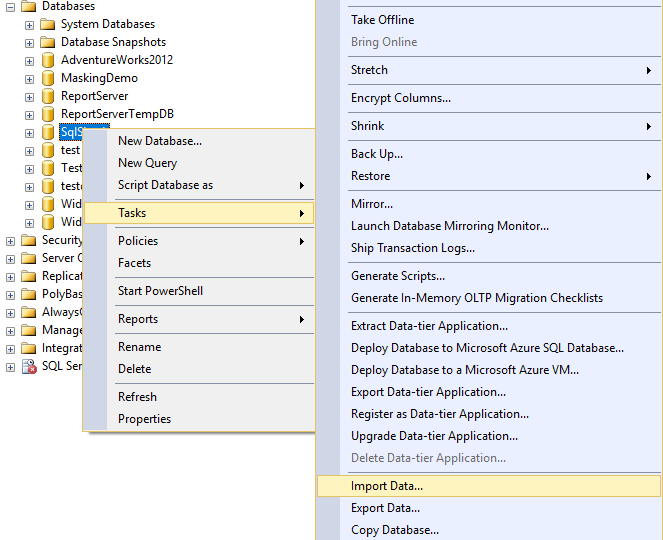Screen dimensions: 663x540
Task: Collapse the Databases tree node
Action: point(10,6)
